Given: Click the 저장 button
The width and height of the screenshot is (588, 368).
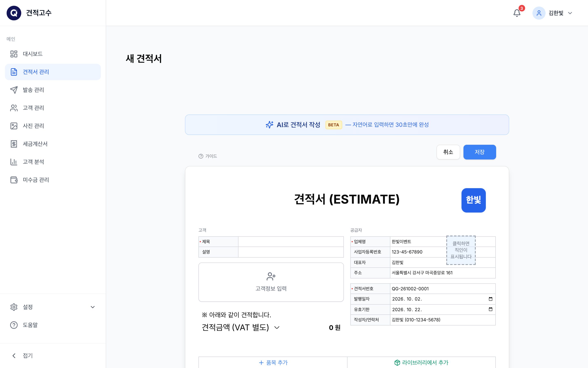Looking at the screenshot, I should point(479,152).
